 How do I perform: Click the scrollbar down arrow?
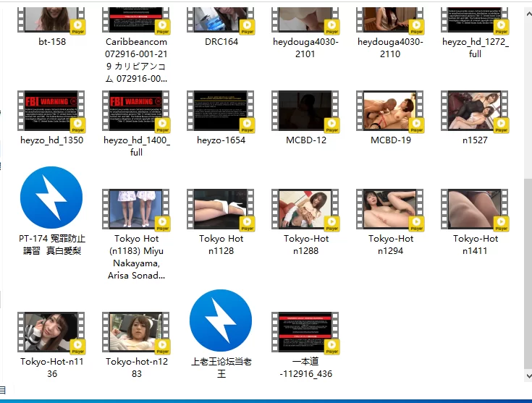click(x=528, y=376)
